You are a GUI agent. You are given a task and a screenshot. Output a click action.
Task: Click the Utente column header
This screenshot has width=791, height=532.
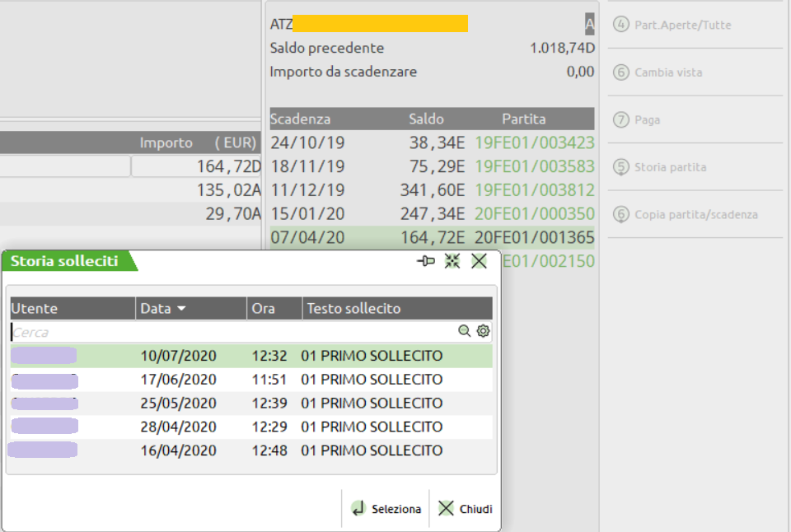[72, 309]
